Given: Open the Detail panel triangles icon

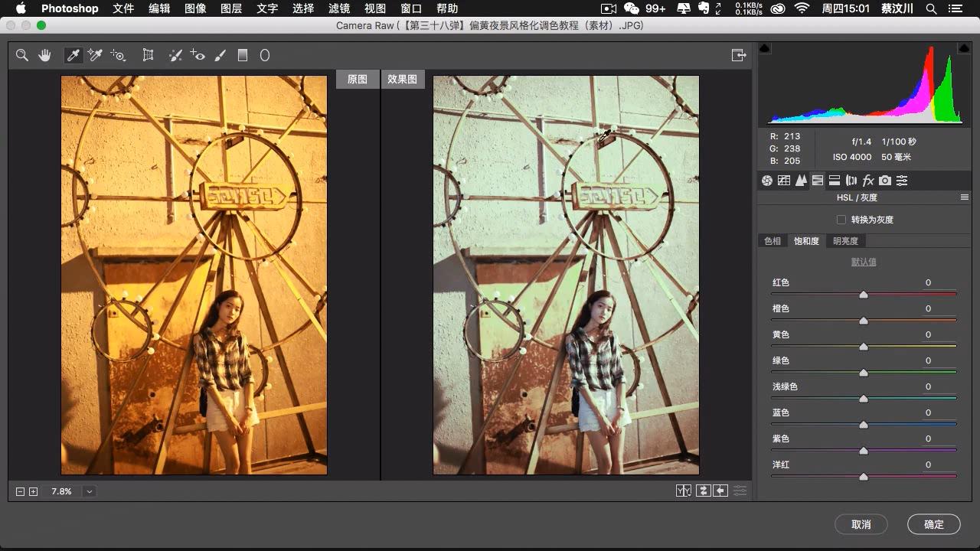Looking at the screenshot, I should tap(801, 181).
